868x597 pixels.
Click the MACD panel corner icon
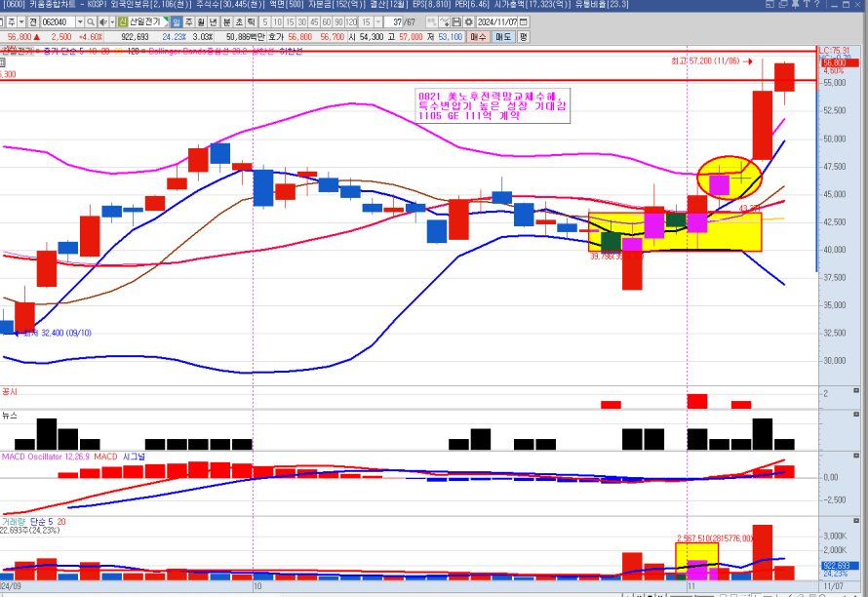click(856, 456)
